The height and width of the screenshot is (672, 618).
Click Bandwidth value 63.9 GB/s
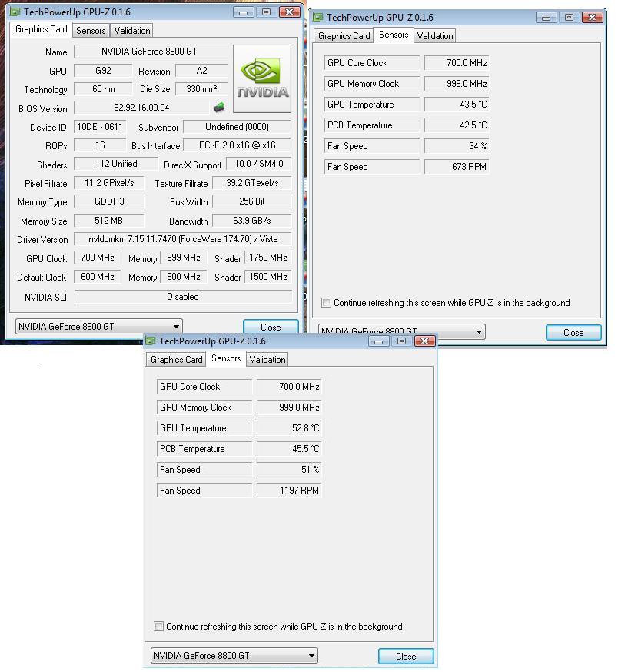(x=252, y=221)
